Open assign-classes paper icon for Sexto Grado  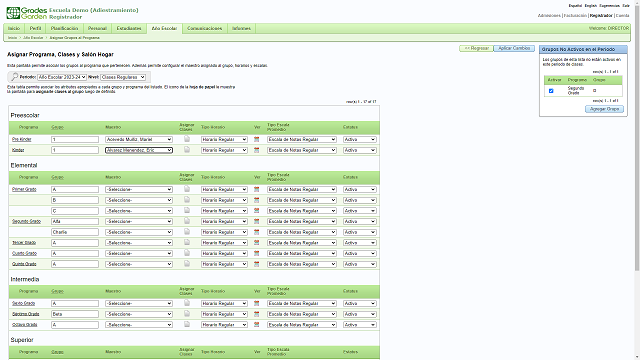[187, 303]
